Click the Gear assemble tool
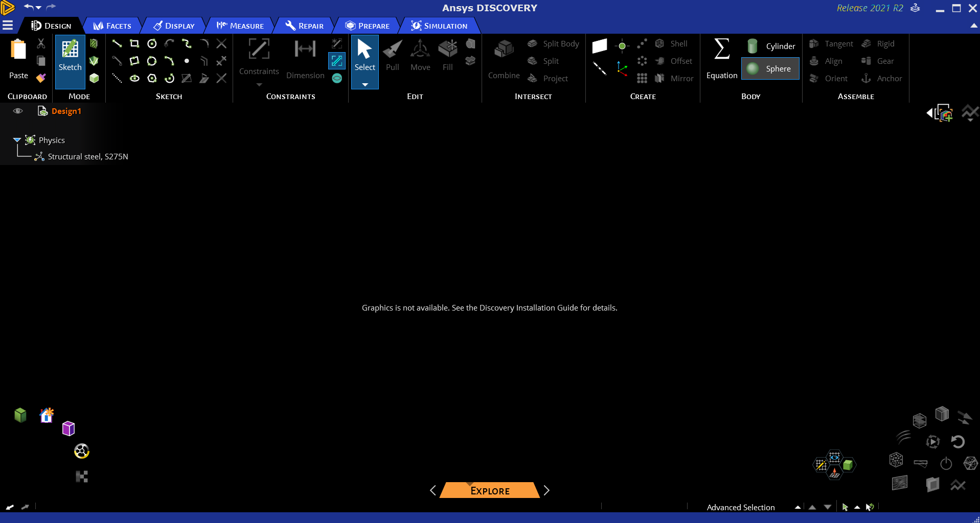Image resolution: width=980 pixels, height=523 pixels. pyautogui.click(x=878, y=61)
